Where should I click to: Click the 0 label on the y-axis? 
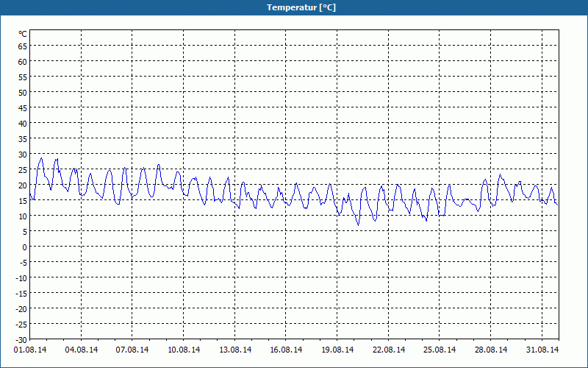[x=24, y=247]
